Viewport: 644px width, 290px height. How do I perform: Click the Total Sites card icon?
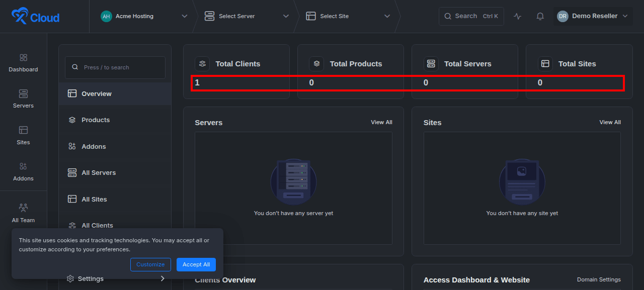545,64
